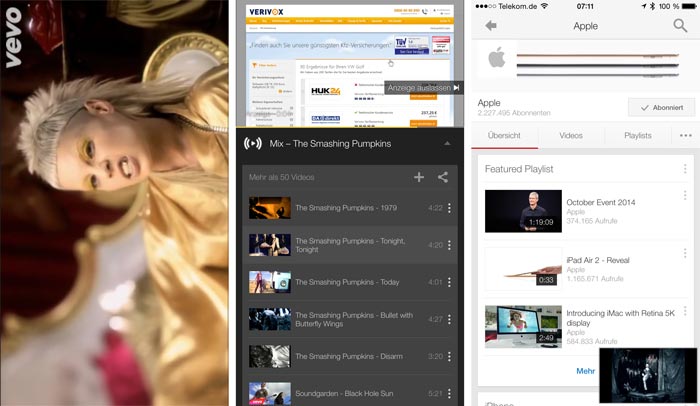The width and height of the screenshot is (700, 406).
Task: Switch to the Videos tab
Action: [x=571, y=135]
